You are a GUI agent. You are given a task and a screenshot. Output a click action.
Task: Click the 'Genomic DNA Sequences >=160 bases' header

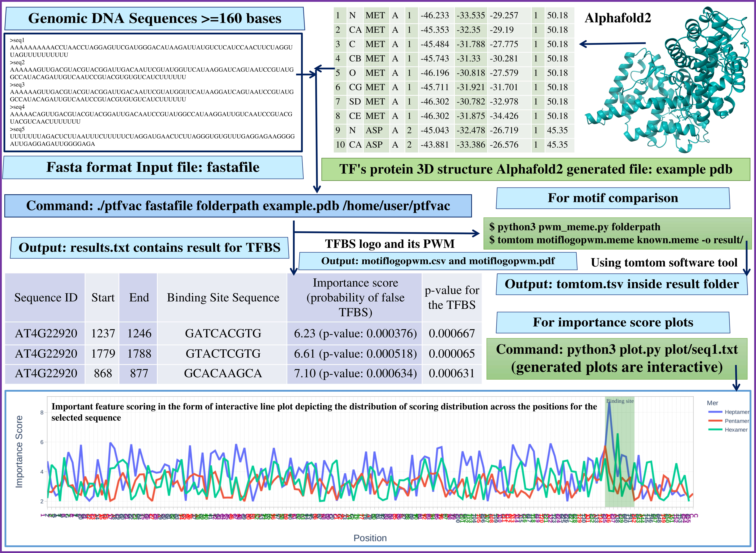[154, 18]
